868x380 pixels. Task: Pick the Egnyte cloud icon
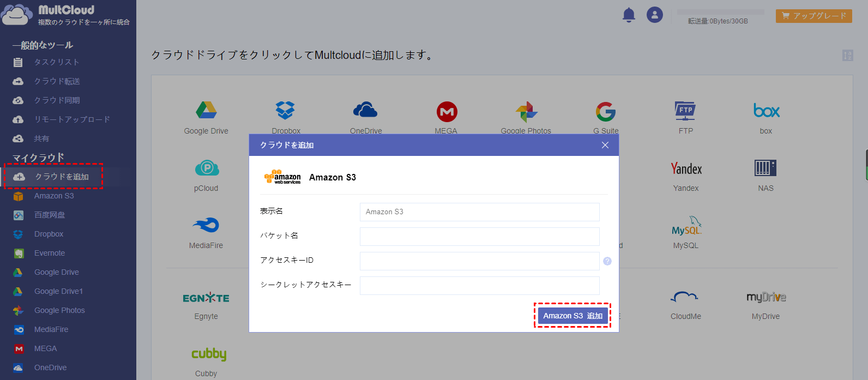tap(206, 298)
